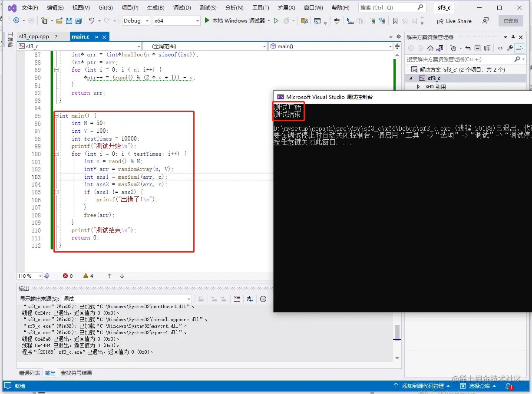The height and width of the screenshot is (394, 532).
Task: Toggle a bookmark with the bookmark icon
Action: point(395,20)
